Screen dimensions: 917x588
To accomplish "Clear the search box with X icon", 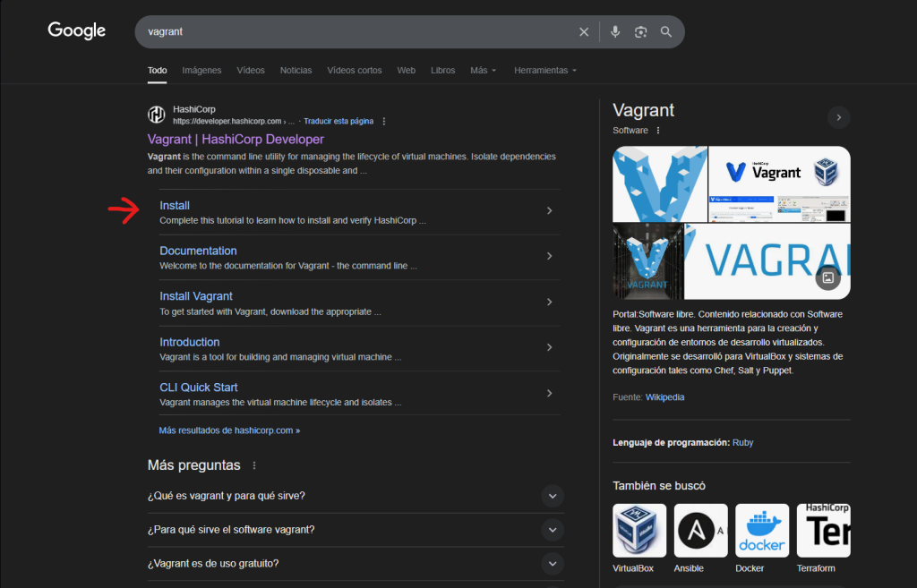I will click(584, 32).
